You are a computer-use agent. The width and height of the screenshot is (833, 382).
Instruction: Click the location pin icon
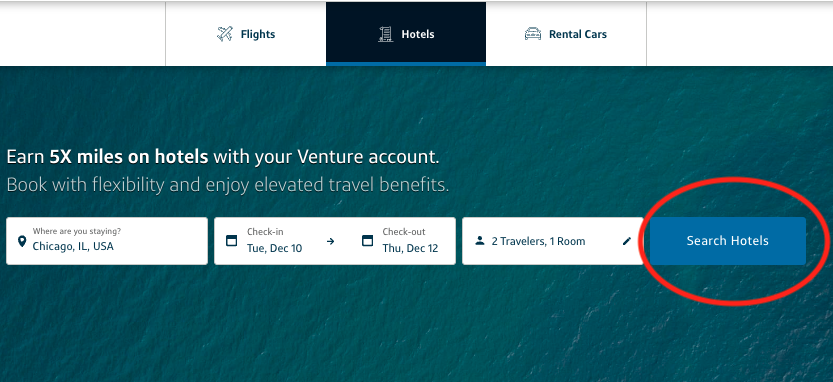pyautogui.click(x=22, y=241)
